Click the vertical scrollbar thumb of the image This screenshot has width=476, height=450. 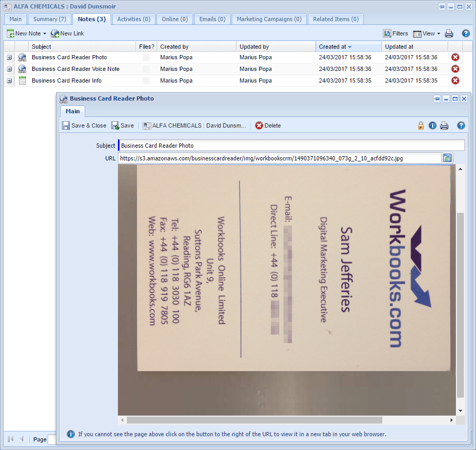460,305
